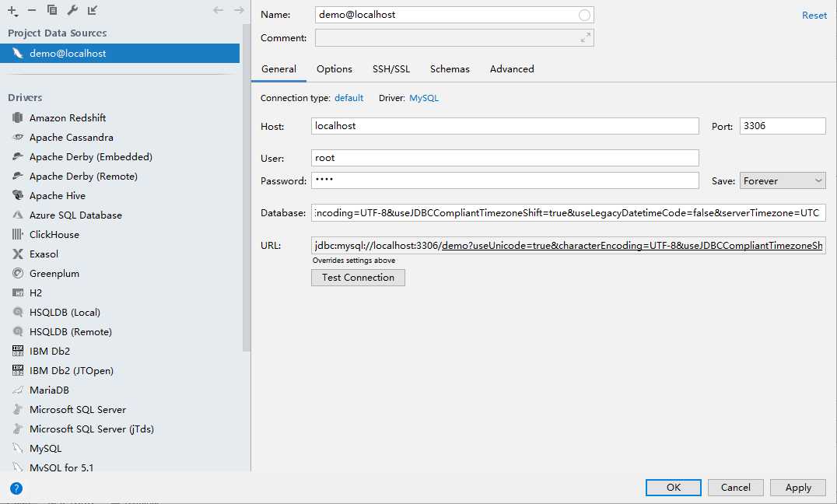Confirm with the OK button
Image resolution: width=837 pixels, height=504 pixels.
(674, 488)
